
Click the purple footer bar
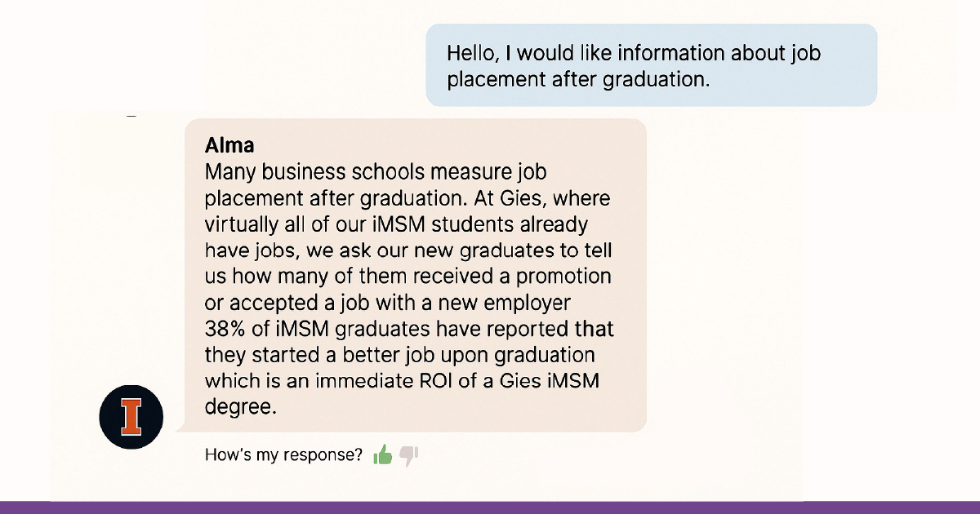490,507
